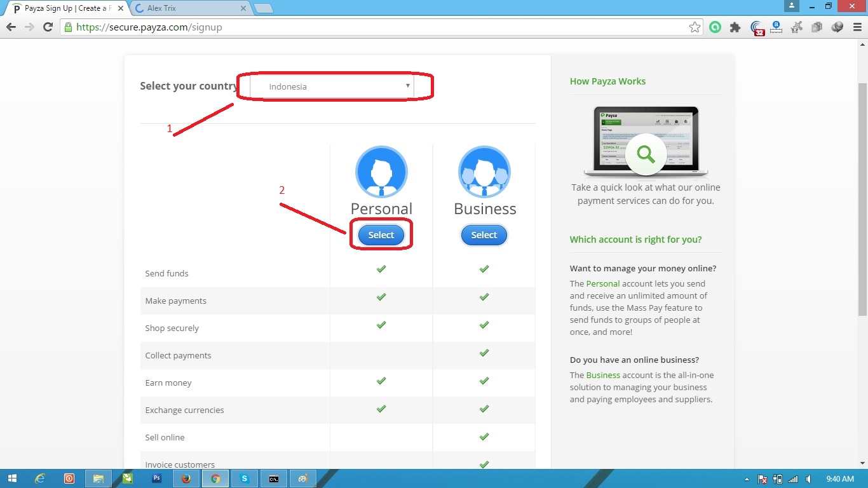Click the 9:40 AM taskbar clock
Viewport: 868px width, 488px height.
pyautogui.click(x=841, y=479)
